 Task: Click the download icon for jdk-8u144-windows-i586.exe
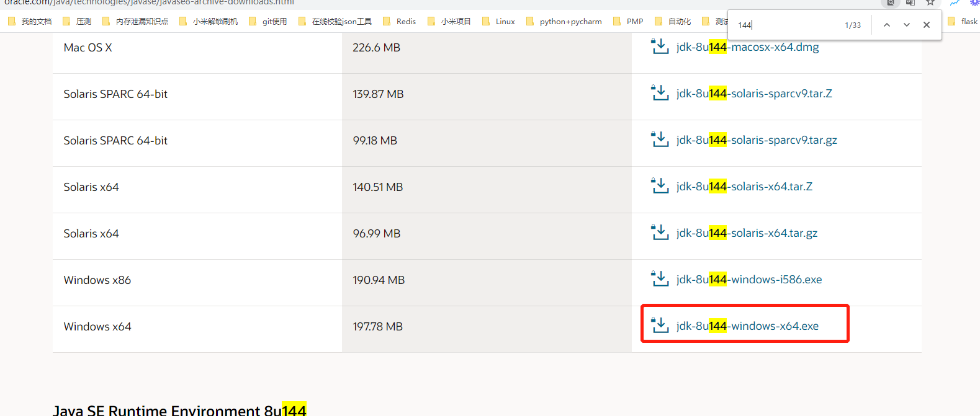tap(660, 279)
